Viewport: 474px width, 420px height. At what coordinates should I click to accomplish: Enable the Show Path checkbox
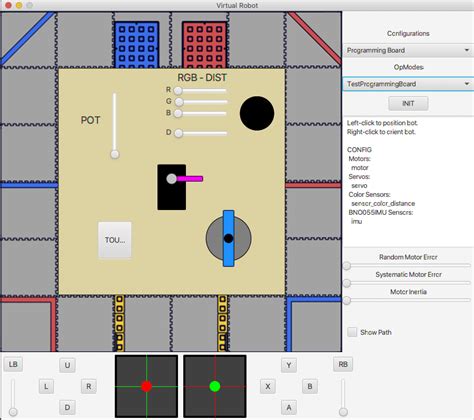352,332
